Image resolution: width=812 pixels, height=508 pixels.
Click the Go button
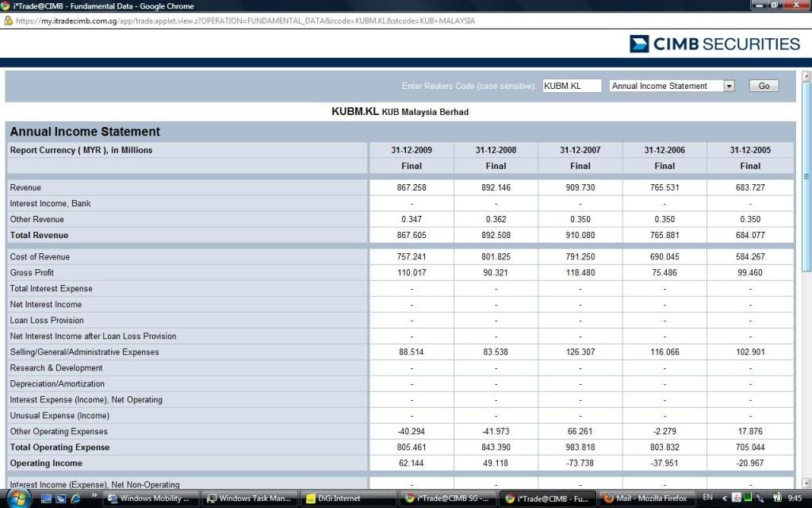click(x=764, y=86)
